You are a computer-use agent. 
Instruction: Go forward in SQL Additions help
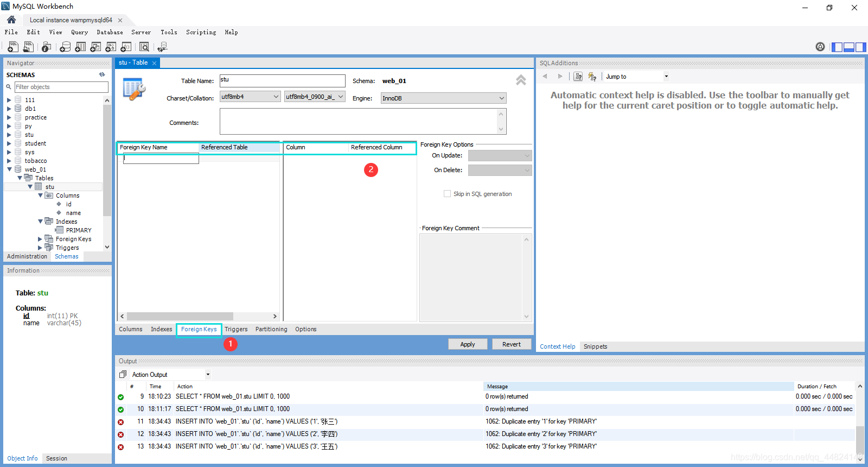[560, 77]
